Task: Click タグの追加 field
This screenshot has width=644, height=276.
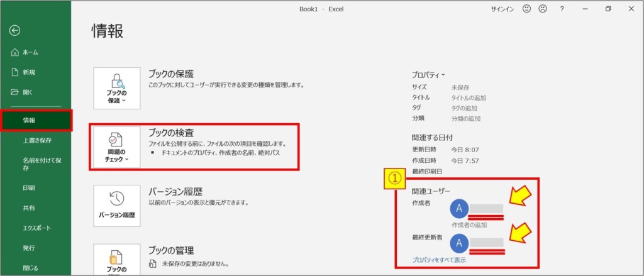Action: point(464,108)
